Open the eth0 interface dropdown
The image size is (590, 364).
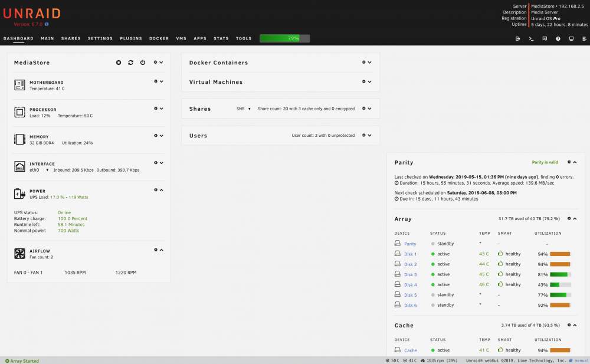[x=39, y=170]
